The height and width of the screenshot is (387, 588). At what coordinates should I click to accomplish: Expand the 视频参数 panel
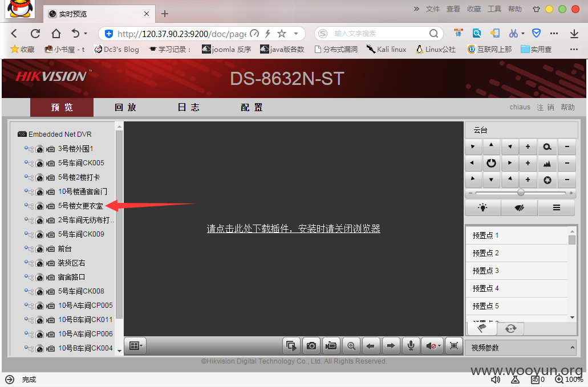(521, 348)
